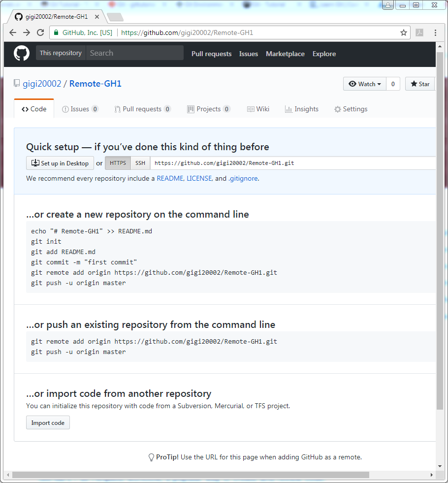Maximize the Chrome window
The width and height of the screenshot is (448, 483).
click(x=416, y=5)
